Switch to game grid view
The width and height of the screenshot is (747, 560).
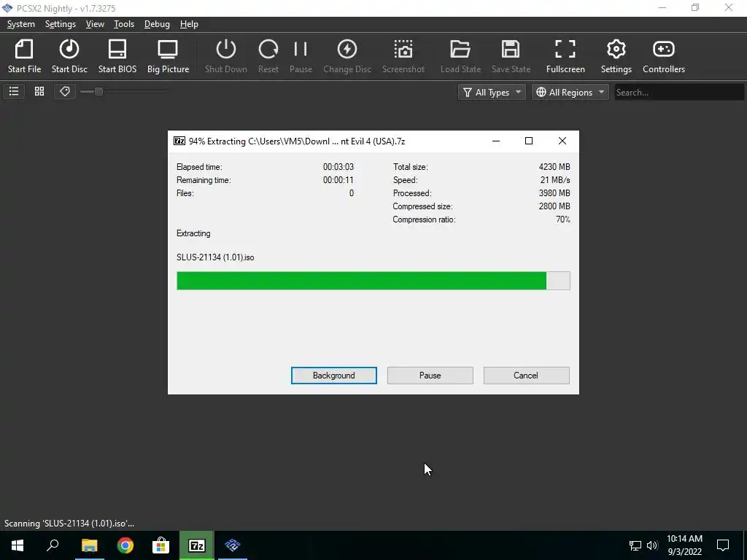39,91
